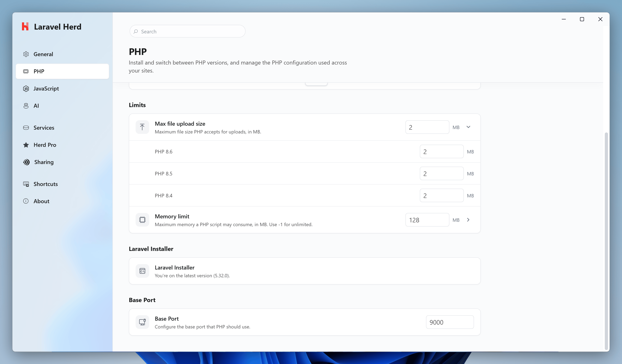Click the vertical scrollbar thumb
Viewport: 622px width, 364px height.
[606, 241]
